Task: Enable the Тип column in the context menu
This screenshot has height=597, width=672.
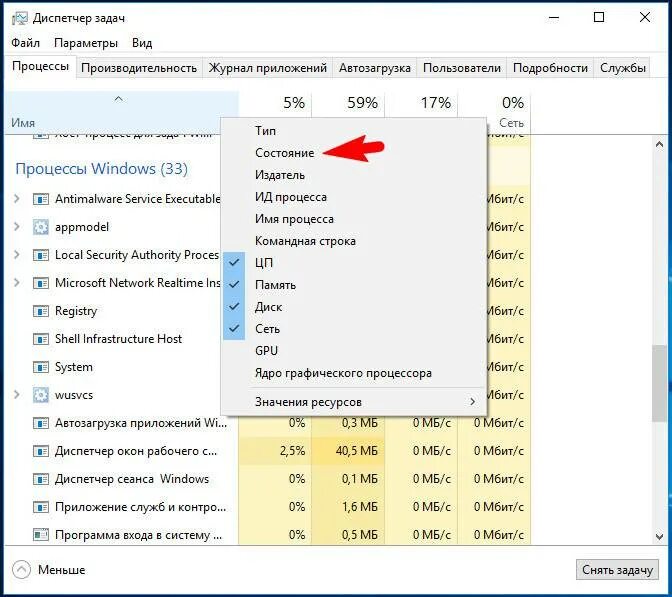Action: 354,131
